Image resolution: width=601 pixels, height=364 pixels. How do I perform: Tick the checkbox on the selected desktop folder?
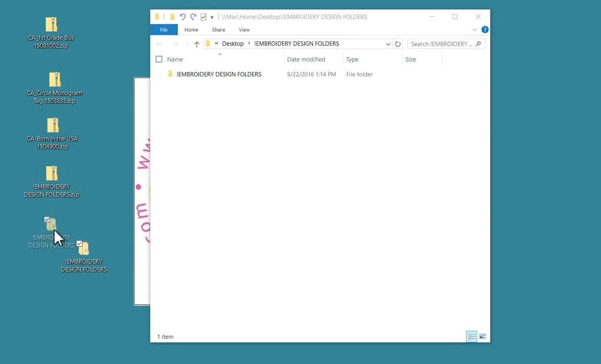click(x=47, y=219)
